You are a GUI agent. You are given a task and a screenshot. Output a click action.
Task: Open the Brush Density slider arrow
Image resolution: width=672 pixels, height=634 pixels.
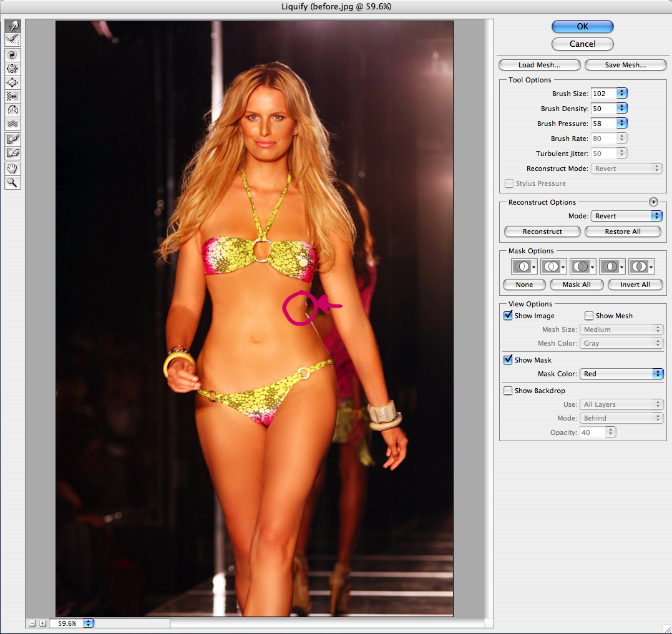click(622, 108)
